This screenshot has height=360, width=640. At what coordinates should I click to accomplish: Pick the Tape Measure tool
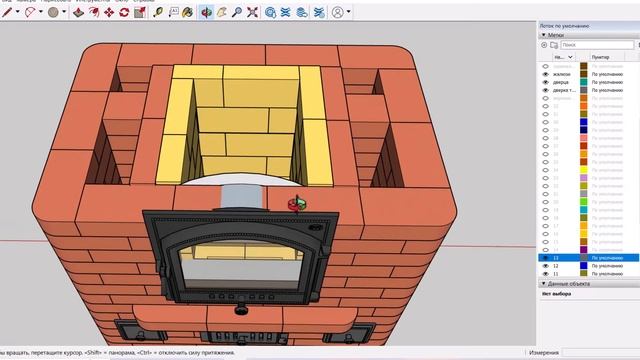pyautogui.click(x=158, y=12)
